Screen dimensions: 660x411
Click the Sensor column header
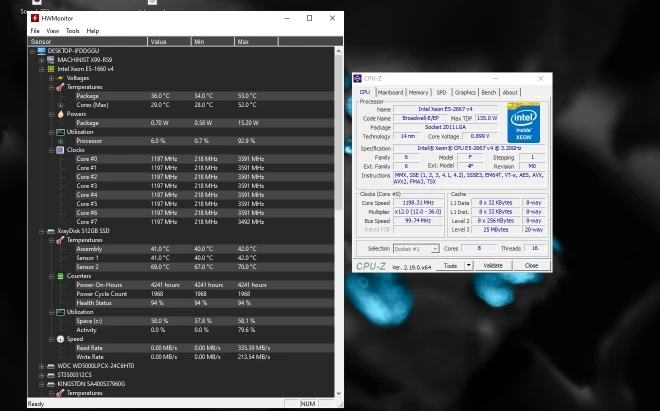tap(88, 42)
